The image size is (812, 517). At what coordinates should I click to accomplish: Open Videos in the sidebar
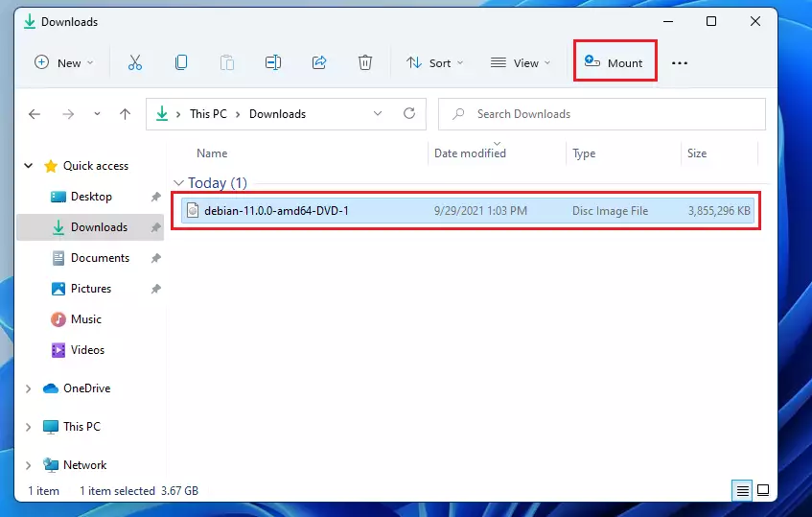87,350
